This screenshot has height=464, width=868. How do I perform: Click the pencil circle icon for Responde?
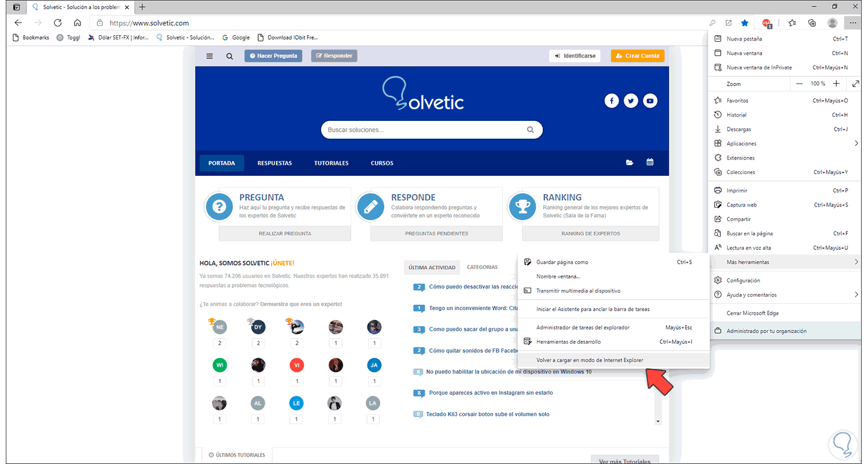point(371,207)
